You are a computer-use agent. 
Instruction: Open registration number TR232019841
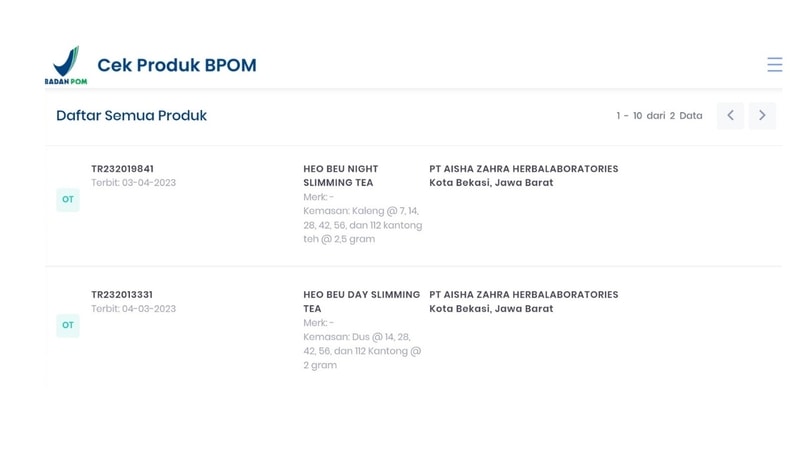[122, 169]
